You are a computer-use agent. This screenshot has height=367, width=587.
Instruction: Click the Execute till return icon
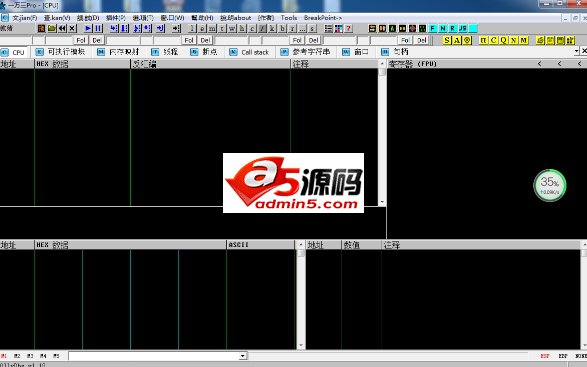tap(161, 28)
